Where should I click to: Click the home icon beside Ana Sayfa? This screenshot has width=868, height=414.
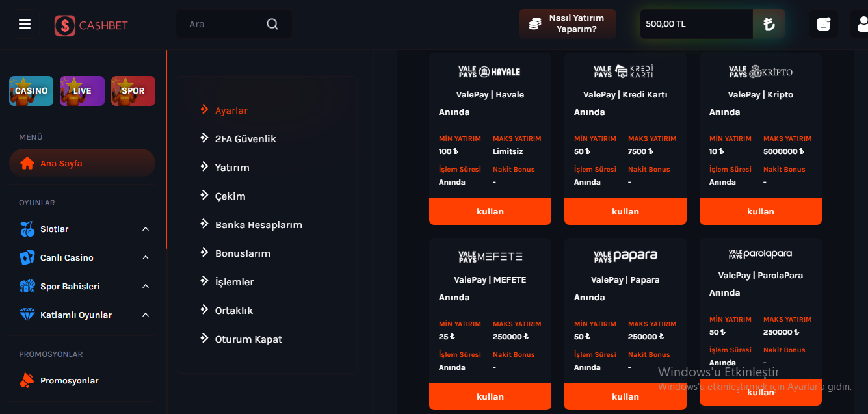(x=27, y=163)
